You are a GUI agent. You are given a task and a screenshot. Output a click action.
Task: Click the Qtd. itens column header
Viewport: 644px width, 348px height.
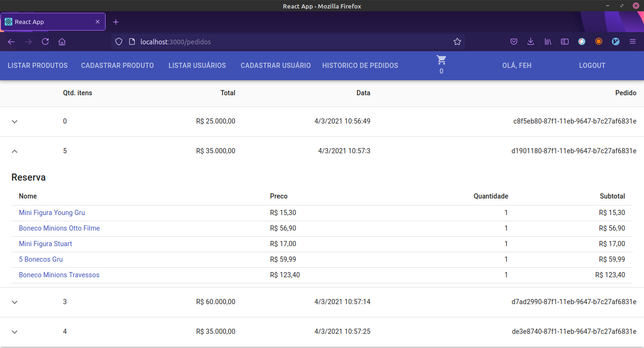click(78, 93)
